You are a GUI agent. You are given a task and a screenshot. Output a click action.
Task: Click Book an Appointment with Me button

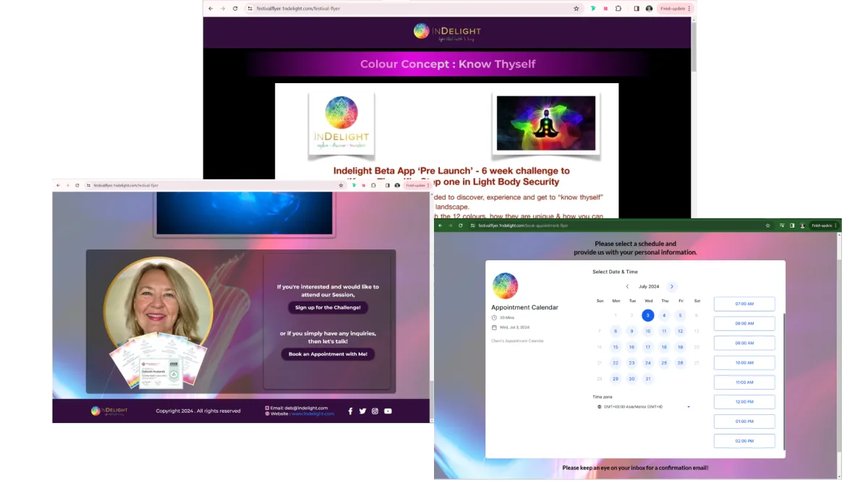(328, 354)
